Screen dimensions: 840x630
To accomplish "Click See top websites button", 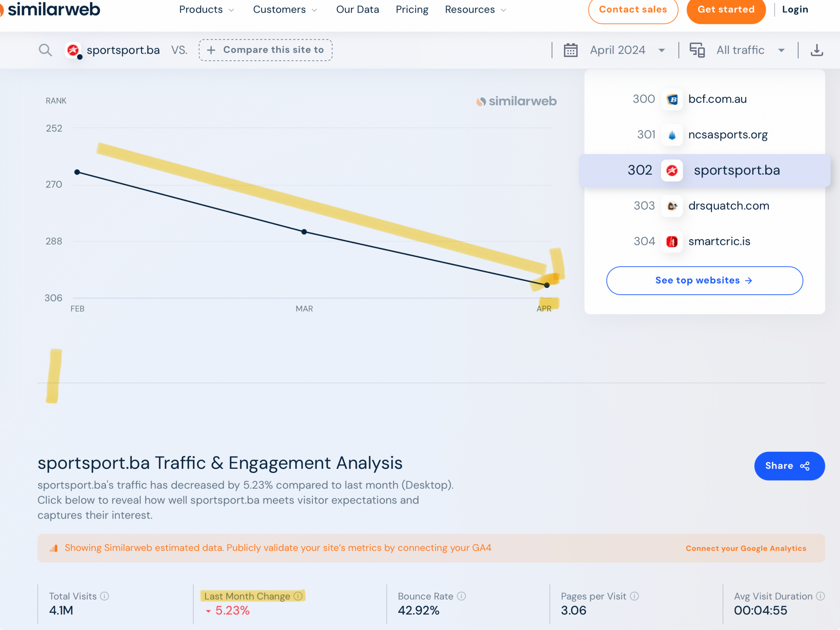I will [x=704, y=281].
